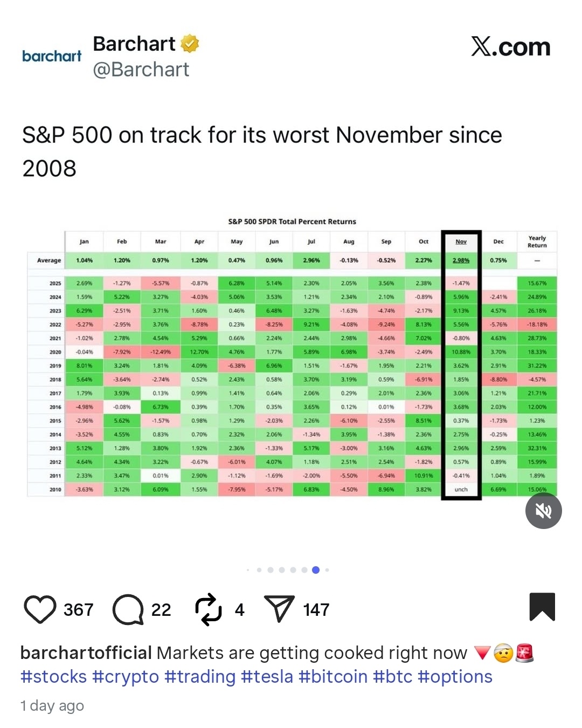Open the #options hashtag
Image resolution: width=582 pixels, height=728 pixels.
(455, 677)
